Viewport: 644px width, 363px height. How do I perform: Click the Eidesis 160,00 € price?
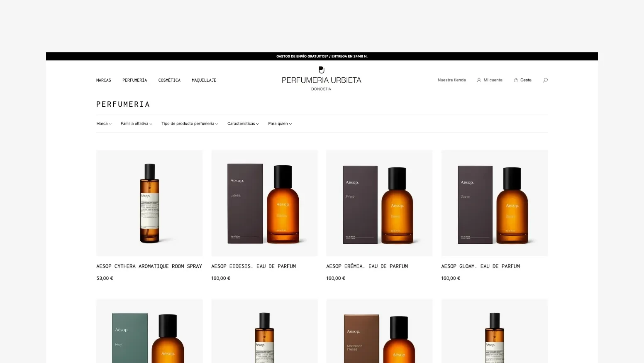click(221, 278)
